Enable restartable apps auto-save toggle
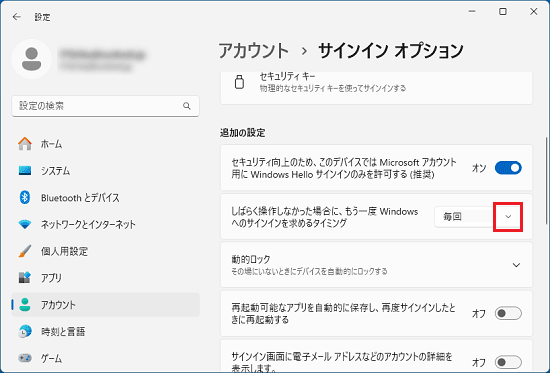The image size is (550, 373). (x=508, y=313)
